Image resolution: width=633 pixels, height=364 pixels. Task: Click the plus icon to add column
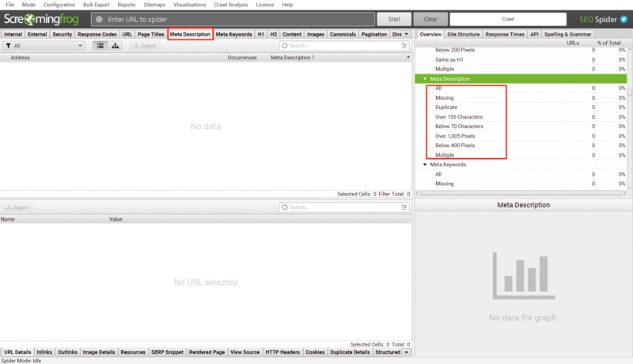(x=408, y=57)
